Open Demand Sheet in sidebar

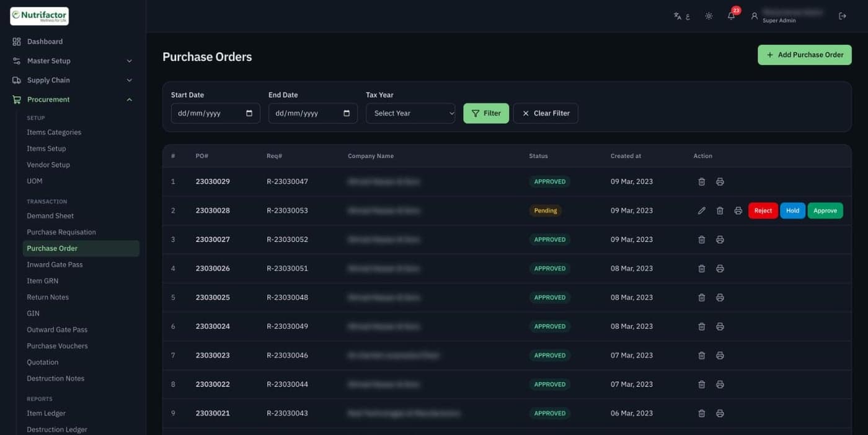point(50,216)
